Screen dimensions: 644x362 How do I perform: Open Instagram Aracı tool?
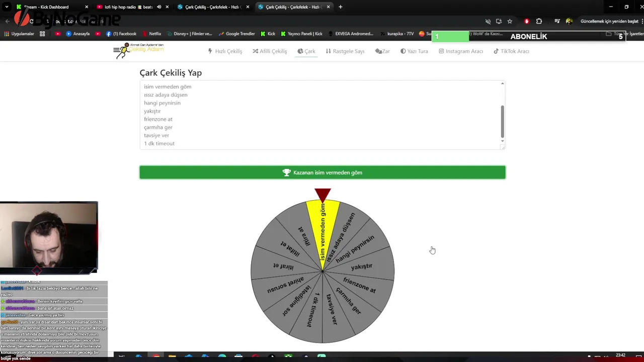tap(461, 51)
